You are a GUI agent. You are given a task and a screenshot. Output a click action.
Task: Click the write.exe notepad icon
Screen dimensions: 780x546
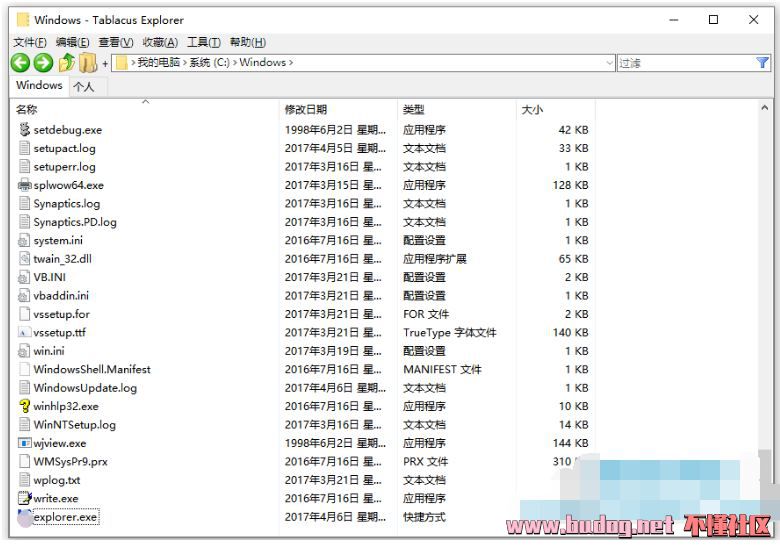point(24,498)
